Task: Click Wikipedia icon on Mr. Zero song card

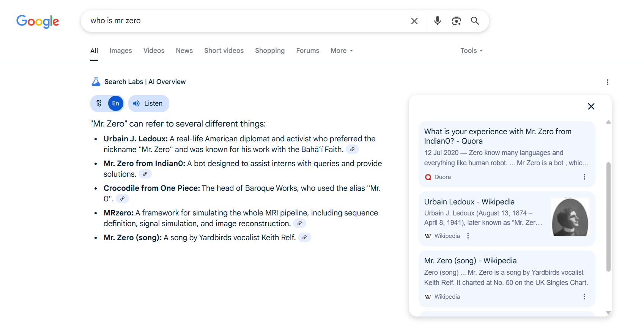Action: (x=428, y=297)
